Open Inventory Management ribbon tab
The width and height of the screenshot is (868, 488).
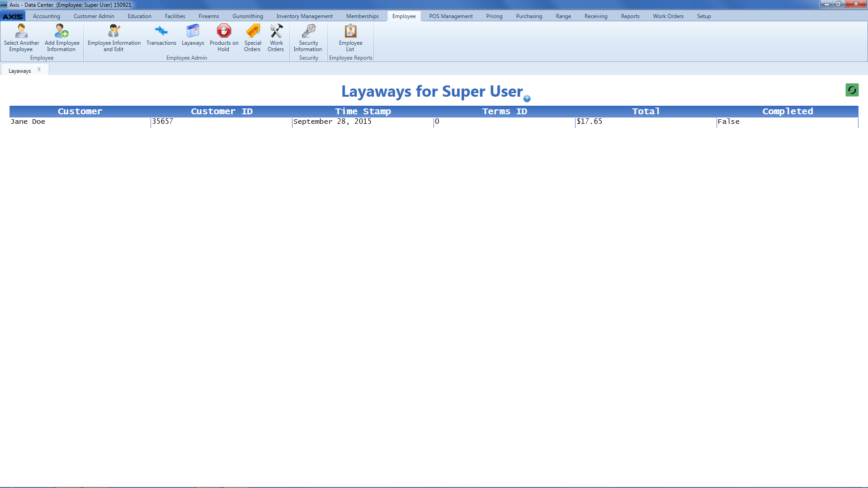(x=305, y=16)
